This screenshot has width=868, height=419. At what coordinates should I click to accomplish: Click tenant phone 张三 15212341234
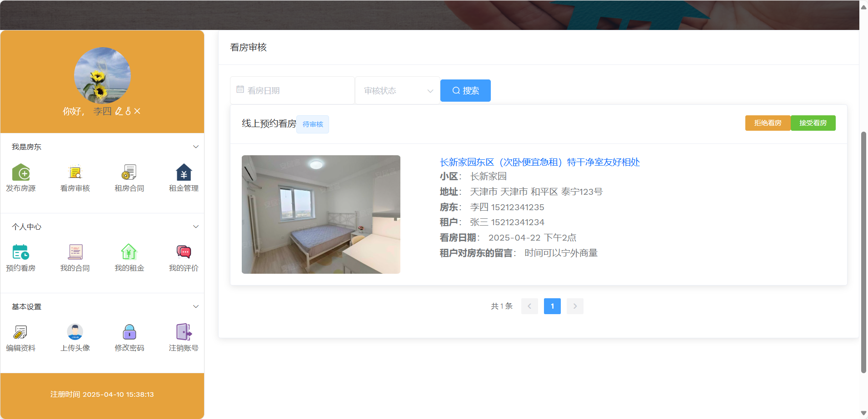coord(507,222)
